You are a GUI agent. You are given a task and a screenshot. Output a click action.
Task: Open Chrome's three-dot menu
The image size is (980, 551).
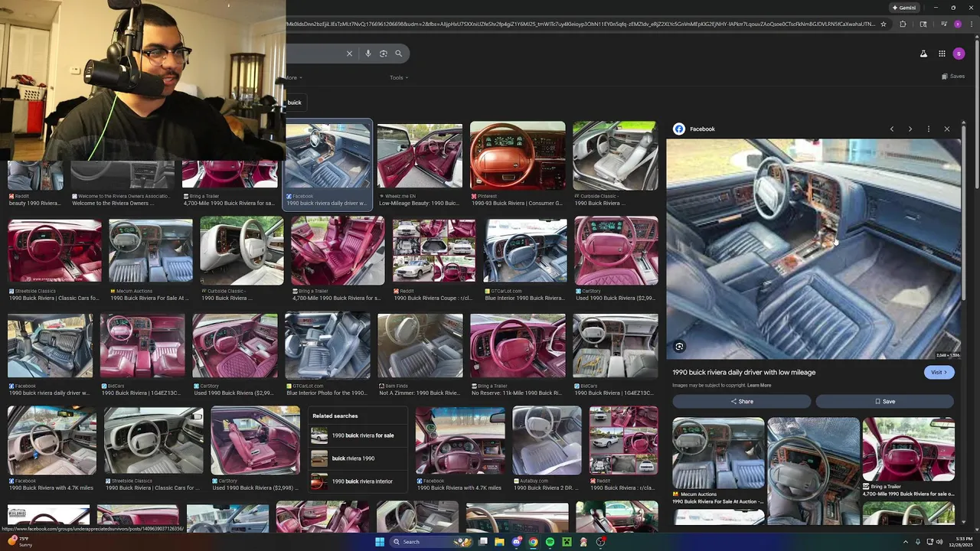[970, 24]
